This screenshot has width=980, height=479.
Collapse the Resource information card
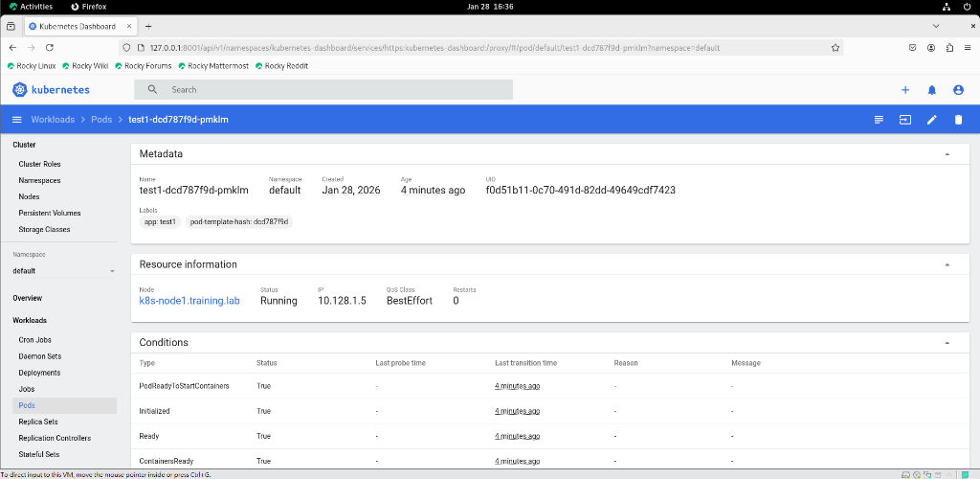[x=947, y=264]
